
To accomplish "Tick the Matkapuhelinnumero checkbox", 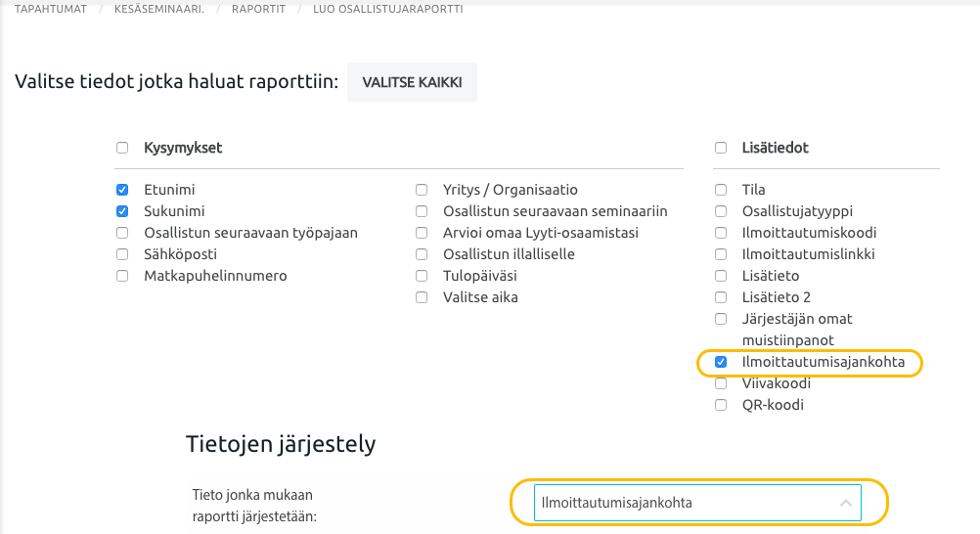I will (122, 276).
